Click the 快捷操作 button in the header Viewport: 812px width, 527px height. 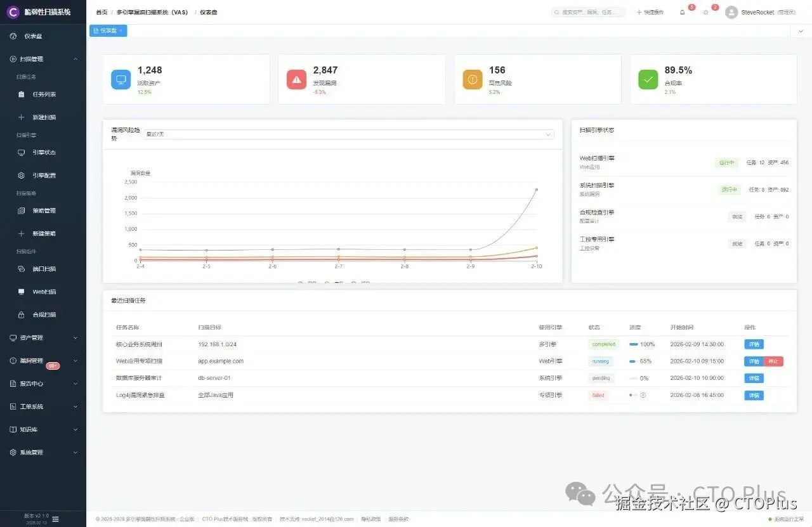(x=650, y=12)
